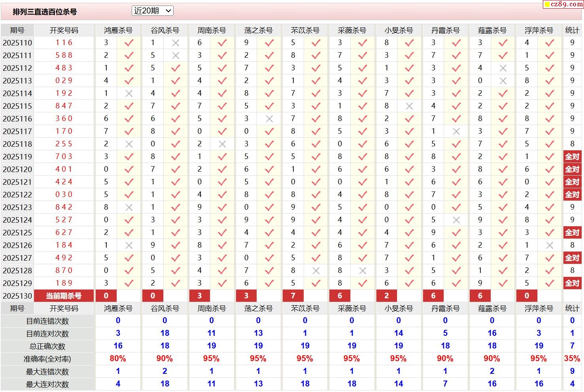584x392 pixels.
Task: Click the red check for 芣苡杀号 in row 2025121
Action: 316,182
